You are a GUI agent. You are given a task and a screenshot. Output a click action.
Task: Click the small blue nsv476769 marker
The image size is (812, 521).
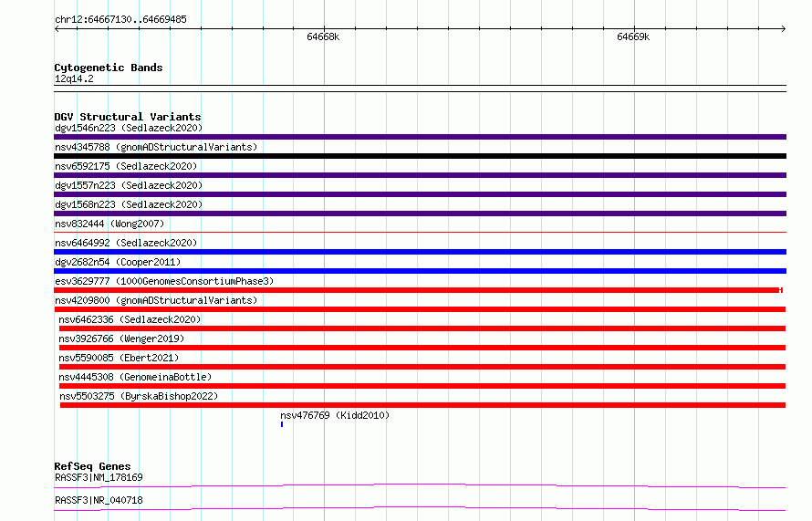[x=282, y=424]
